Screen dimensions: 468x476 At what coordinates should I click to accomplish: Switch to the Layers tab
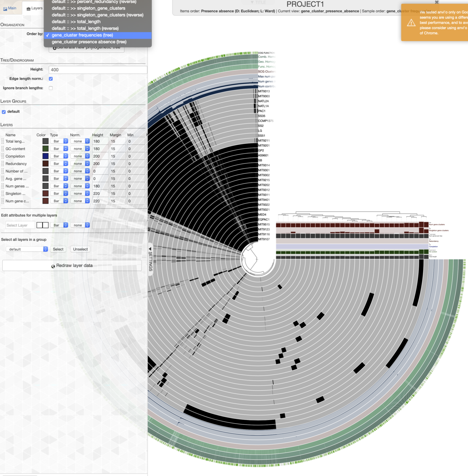point(34,8)
